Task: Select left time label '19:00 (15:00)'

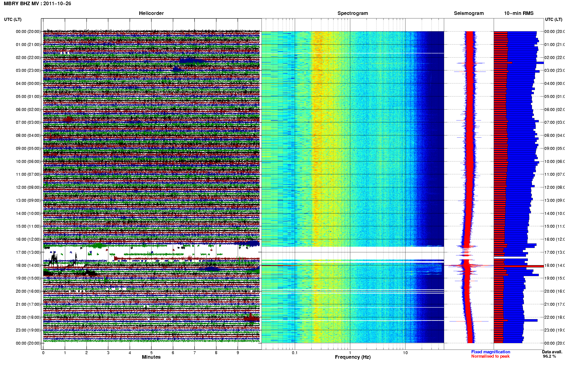Action: point(28,278)
